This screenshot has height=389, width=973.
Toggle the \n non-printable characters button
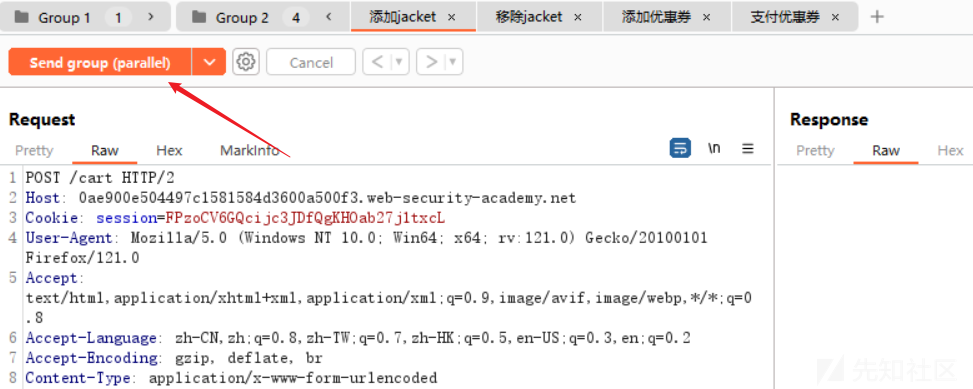pyautogui.click(x=715, y=148)
